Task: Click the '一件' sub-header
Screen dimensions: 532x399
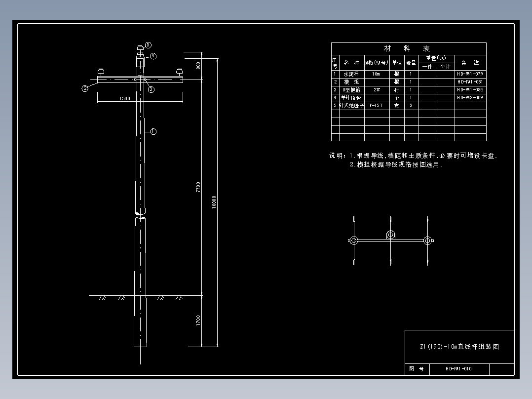Action: tap(427, 67)
